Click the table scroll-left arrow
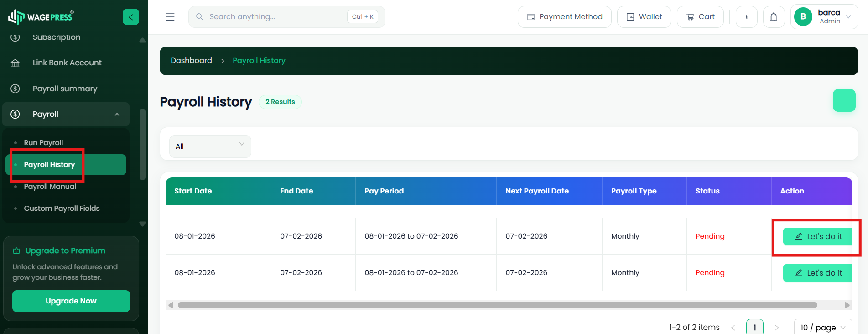This screenshot has width=868, height=334. tap(171, 305)
